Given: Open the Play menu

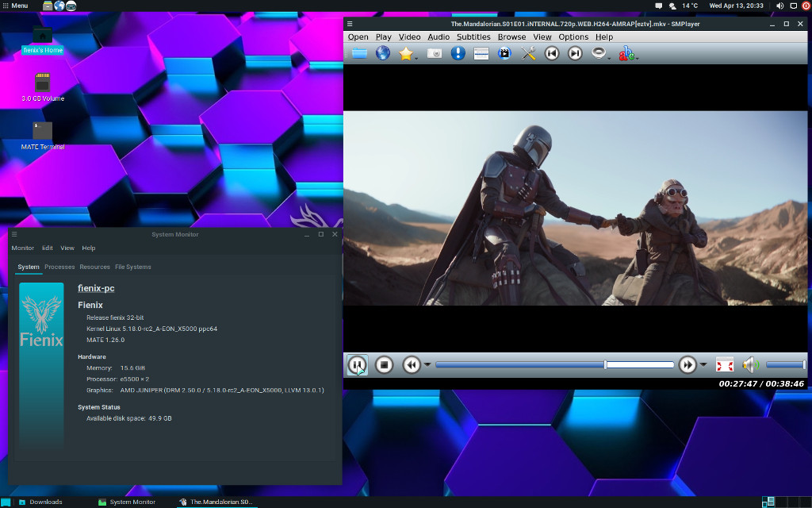Looking at the screenshot, I should pyautogui.click(x=383, y=37).
